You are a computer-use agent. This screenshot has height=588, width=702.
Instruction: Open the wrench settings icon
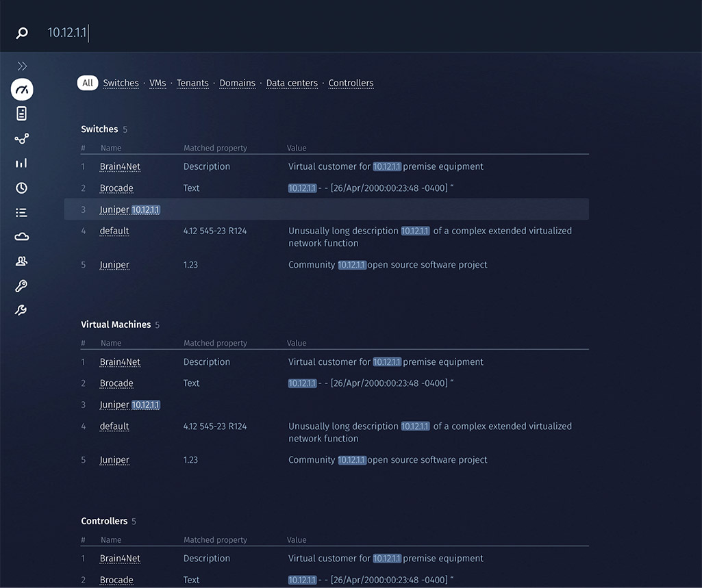(22, 310)
